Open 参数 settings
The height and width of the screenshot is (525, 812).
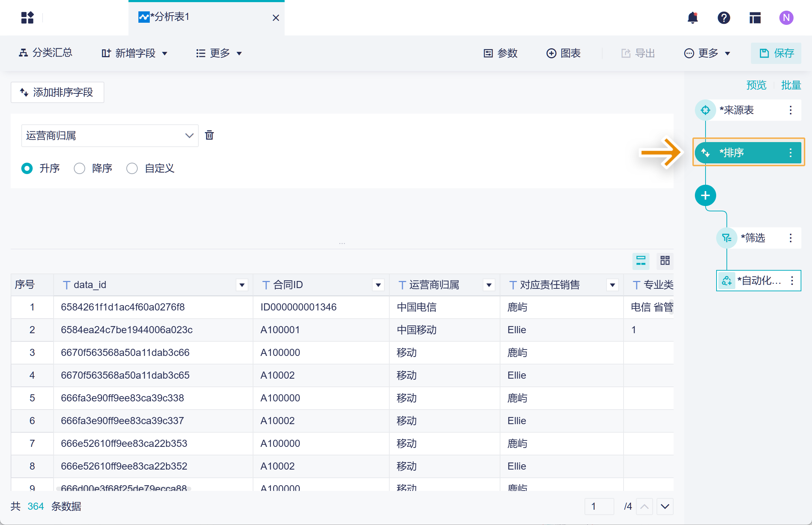point(500,53)
